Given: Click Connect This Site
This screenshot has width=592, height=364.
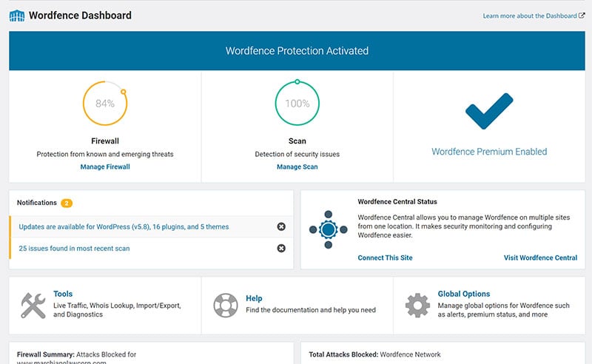Looking at the screenshot, I should (385, 258).
